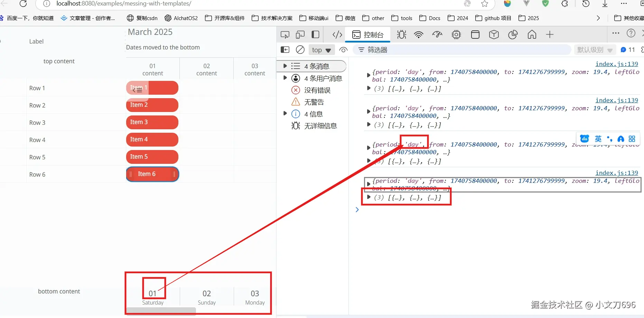The height and width of the screenshot is (318, 644).
Task: Open the pie-chart tool in DevTools
Action: [513, 35]
